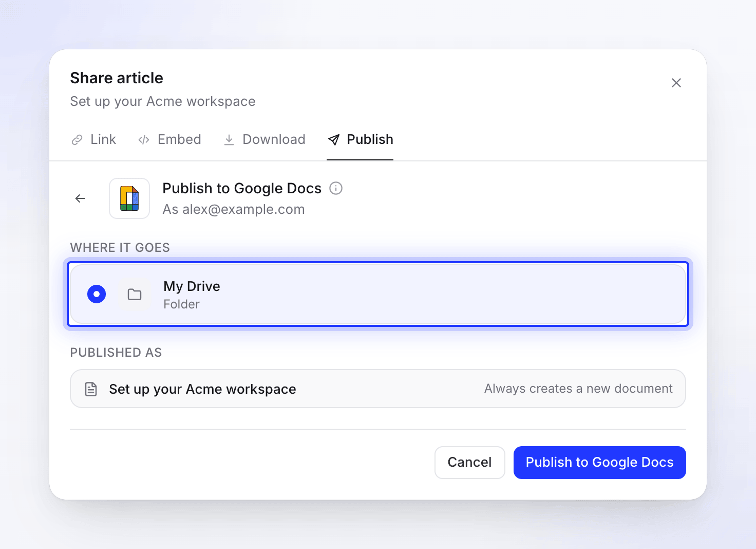Click the info icon beside Publish to Google Docs
Image resolution: width=756 pixels, height=549 pixels.
pyautogui.click(x=336, y=188)
